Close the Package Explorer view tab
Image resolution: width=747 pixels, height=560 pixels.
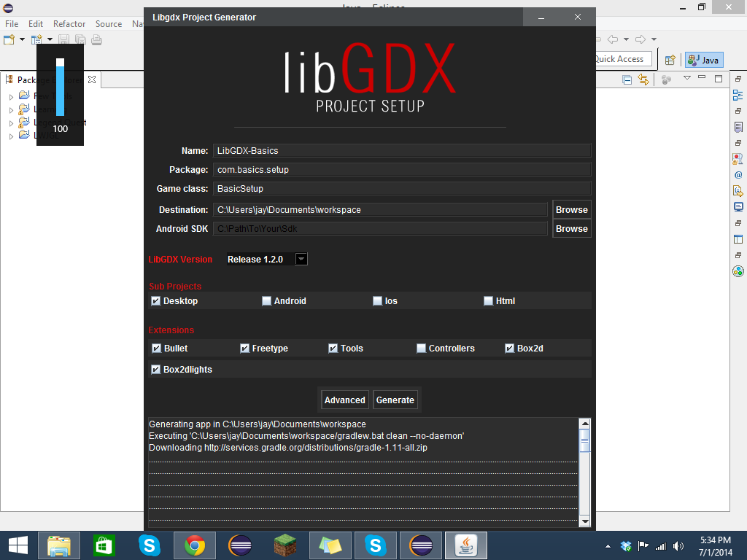click(92, 79)
